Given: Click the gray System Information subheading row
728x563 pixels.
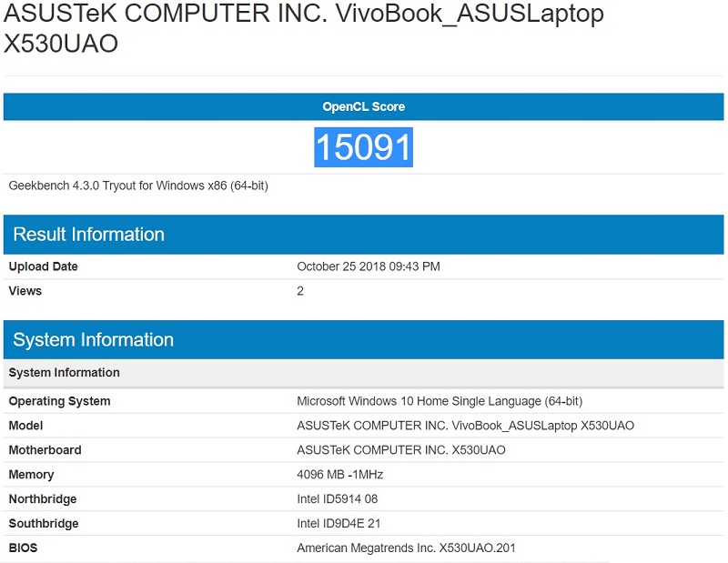Looking at the screenshot, I should [x=363, y=373].
